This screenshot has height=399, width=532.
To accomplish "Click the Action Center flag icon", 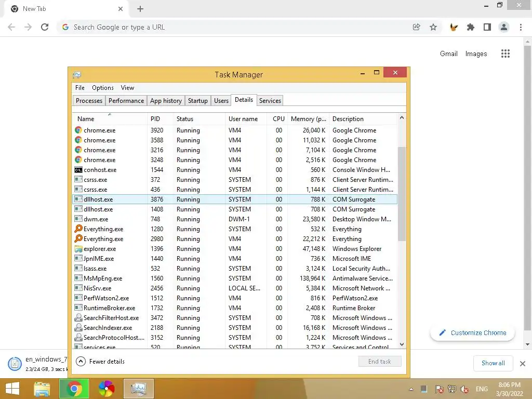I will (x=439, y=389).
